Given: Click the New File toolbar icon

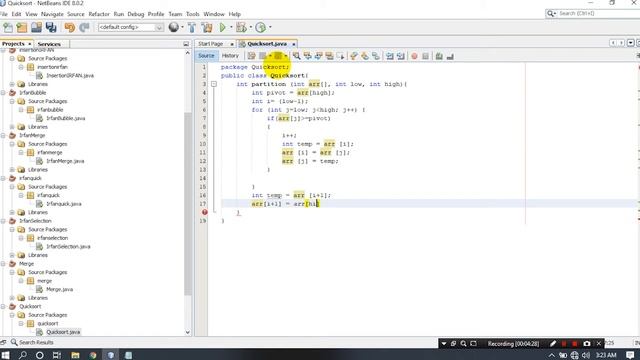Looking at the screenshot, I should click(8, 27).
